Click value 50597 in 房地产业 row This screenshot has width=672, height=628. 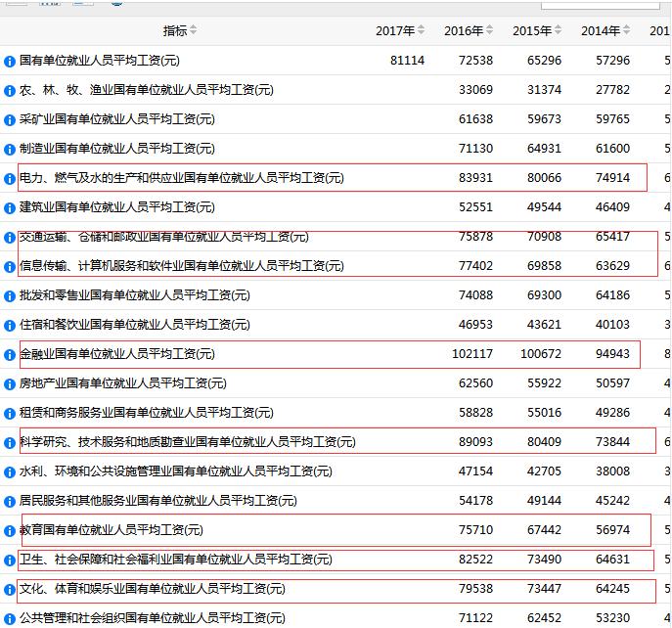coord(613,383)
